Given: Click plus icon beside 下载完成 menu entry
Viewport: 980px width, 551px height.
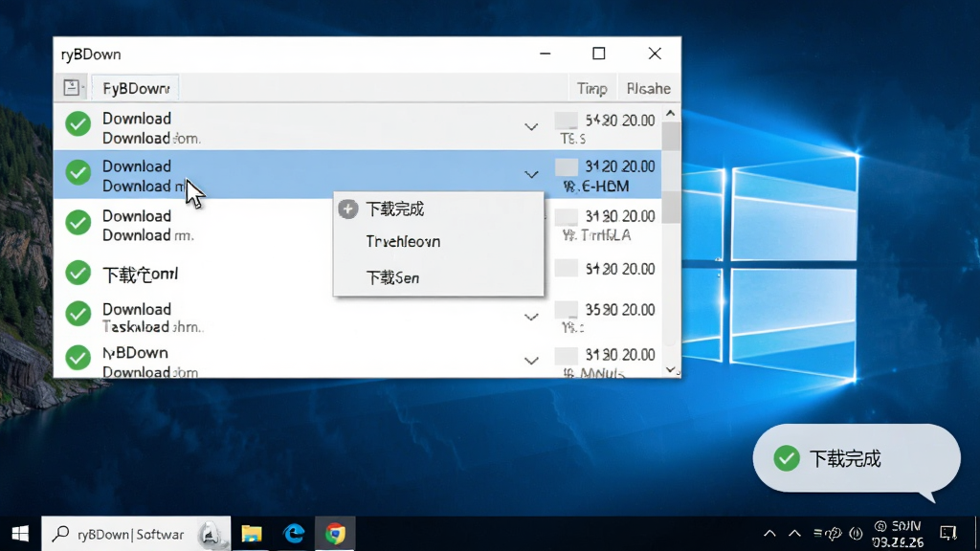Looking at the screenshot, I should 348,209.
